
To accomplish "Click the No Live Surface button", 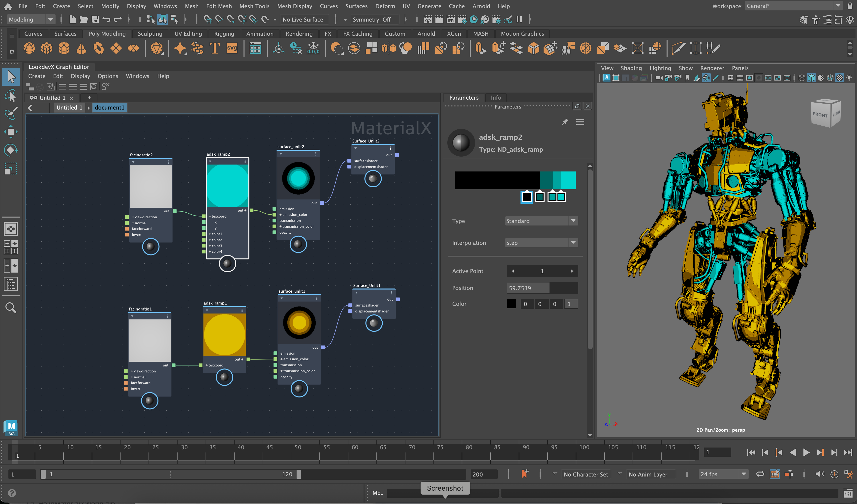I will (304, 19).
